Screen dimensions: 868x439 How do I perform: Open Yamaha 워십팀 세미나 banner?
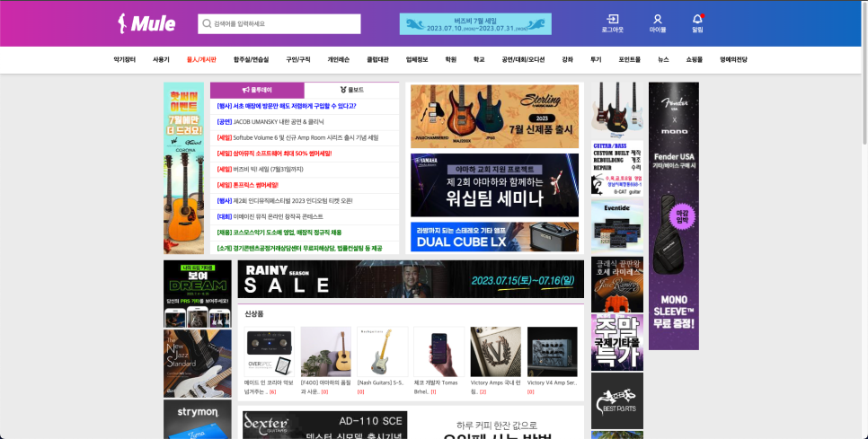494,185
